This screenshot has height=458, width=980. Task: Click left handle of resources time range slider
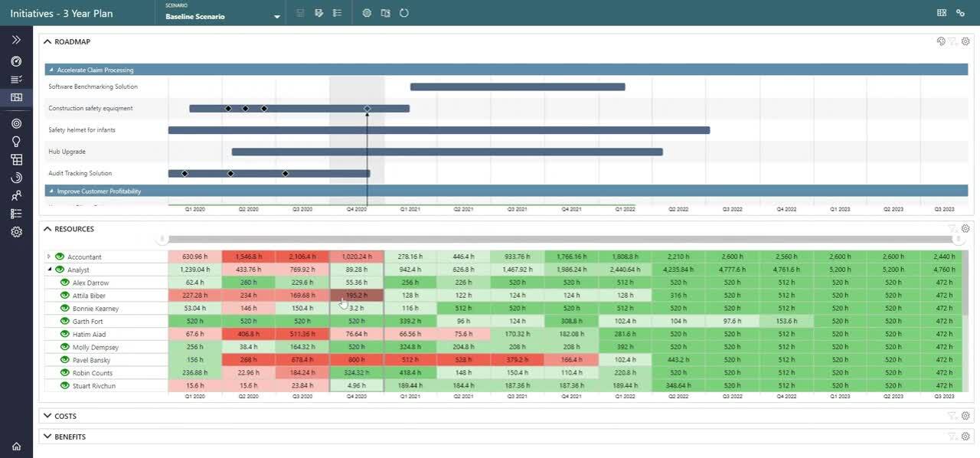pos(162,239)
